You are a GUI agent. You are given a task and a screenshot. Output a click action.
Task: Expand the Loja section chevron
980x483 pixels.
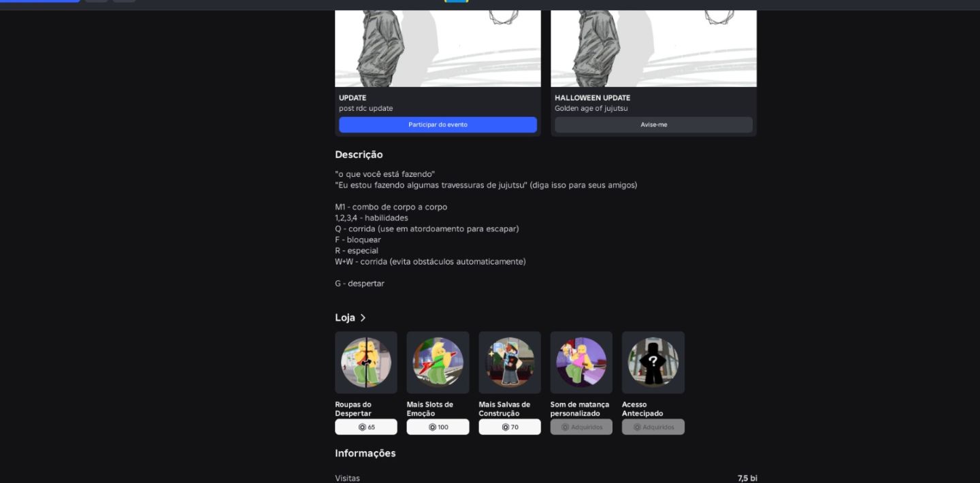click(x=363, y=318)
